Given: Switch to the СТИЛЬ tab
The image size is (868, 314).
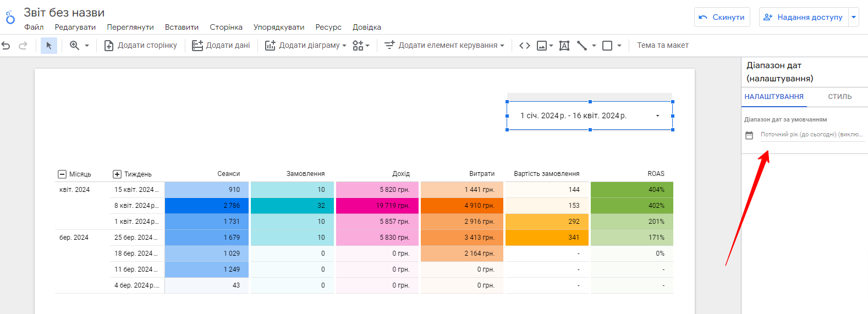Looking at the screenshot, I should click(x=840, y=97).
